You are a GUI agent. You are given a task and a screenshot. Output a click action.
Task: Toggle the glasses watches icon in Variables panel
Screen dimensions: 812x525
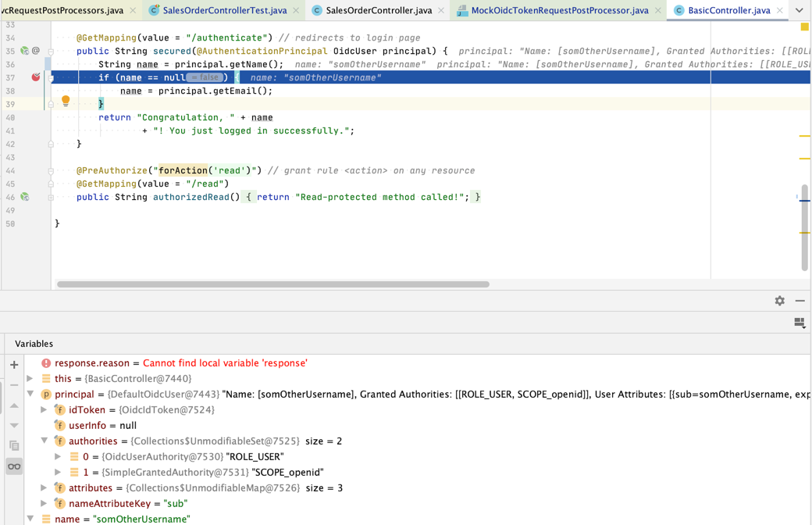(x=14, y=466)
